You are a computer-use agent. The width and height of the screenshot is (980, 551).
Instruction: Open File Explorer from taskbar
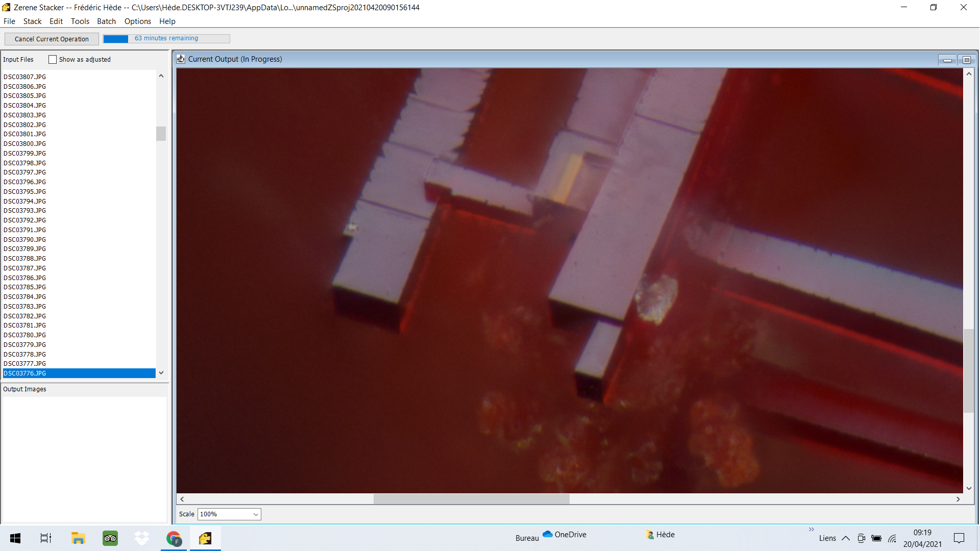pos(78,538)
